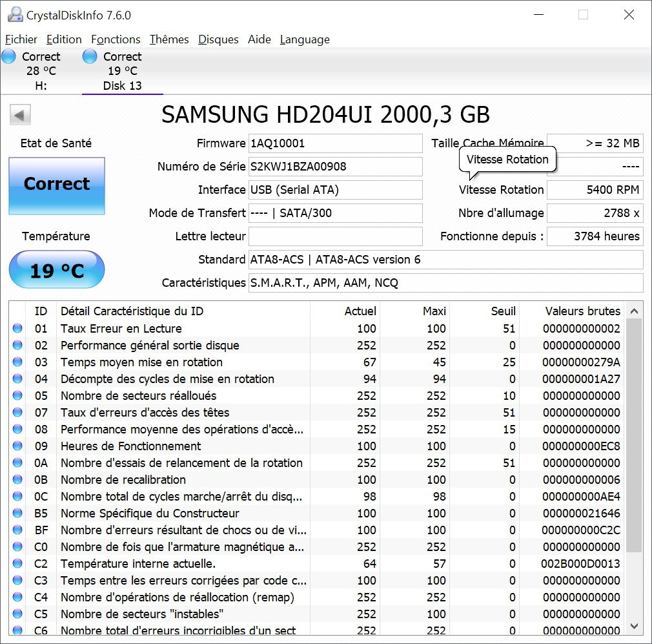Viewport: 652px width, 644px height.
Task: Click status dot for ID 05 secteurs réalloués
Action: [17, 395]
